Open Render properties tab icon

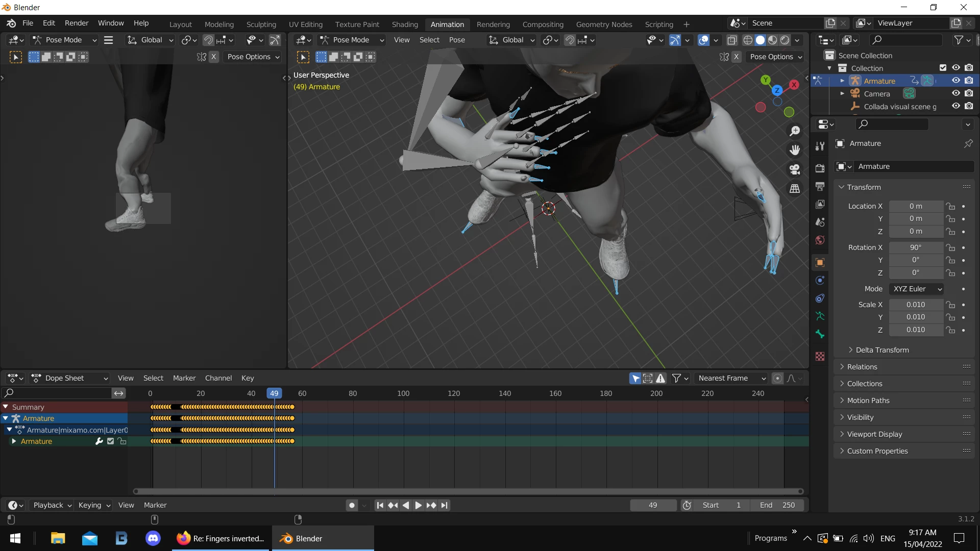pyautogui.click(x=820, y=168)
